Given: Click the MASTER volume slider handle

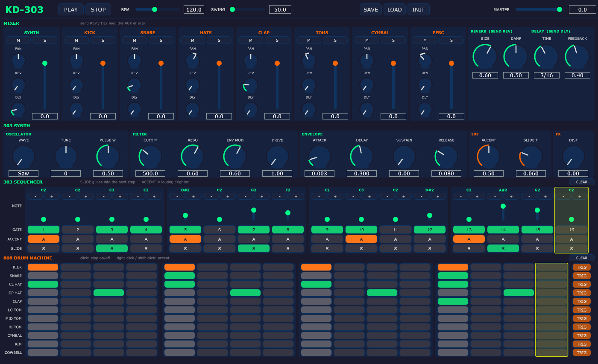Looking at the screenshot, I should [560, 9].
